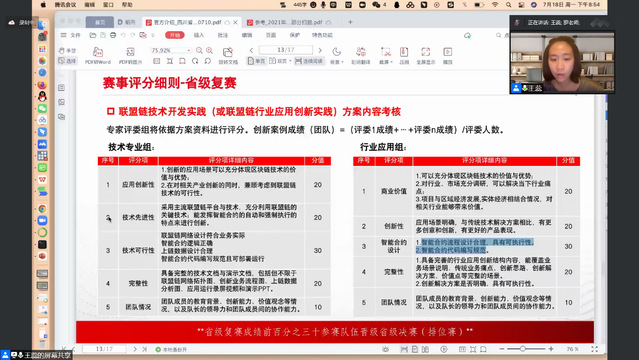Screen dimensions: 639x360
Task: Open the 旋转文档 rotate document tool
Action: click(x=228, y=55)
